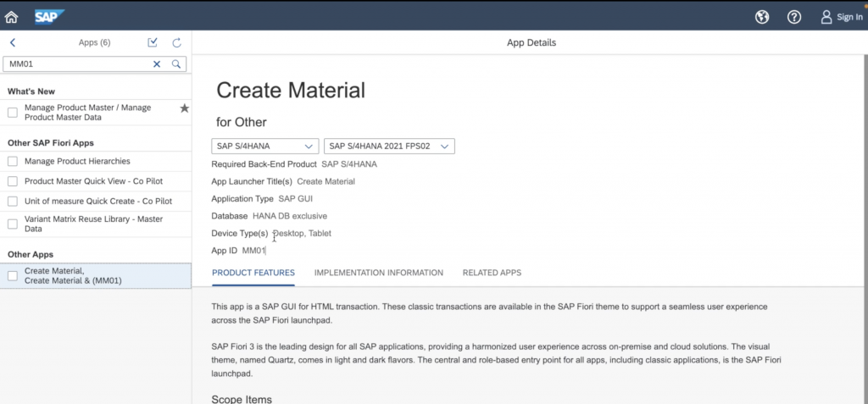The height and width of the screenshot is (404, 868).
Task: Click Sign In
Action: tap(842, 17)
